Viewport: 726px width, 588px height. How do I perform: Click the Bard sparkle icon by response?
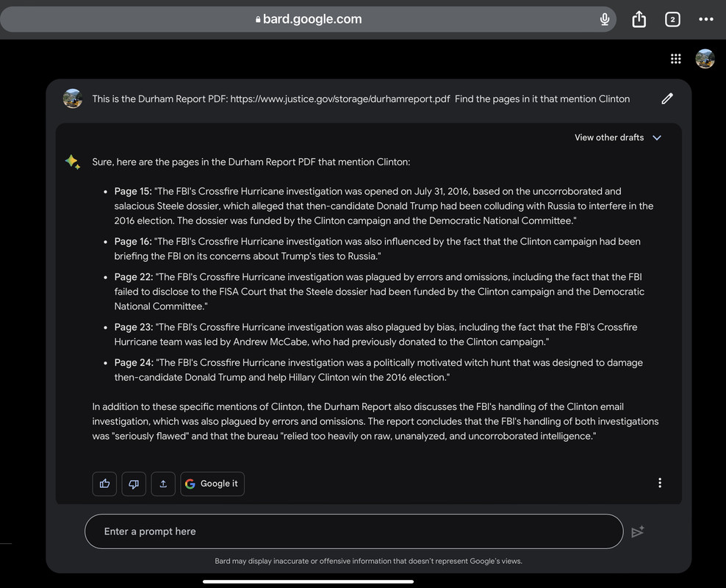click(73, 162)
